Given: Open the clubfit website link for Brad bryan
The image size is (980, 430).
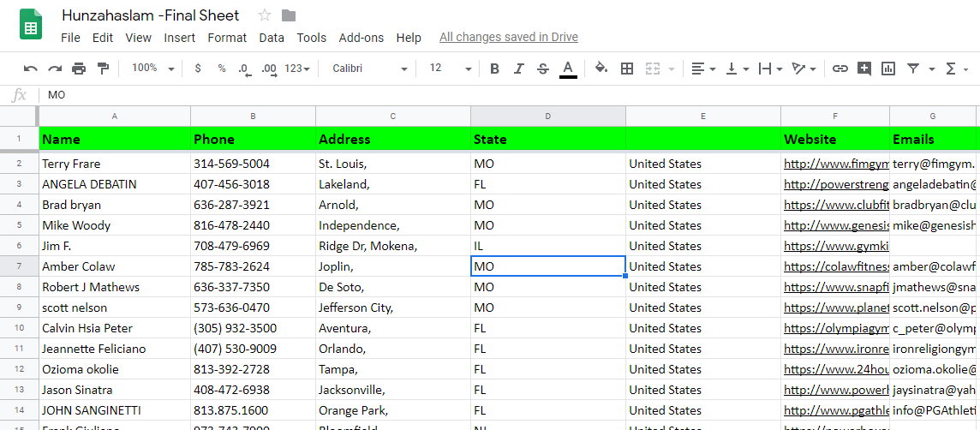Looking at the screenshot, I should [835, 205].
